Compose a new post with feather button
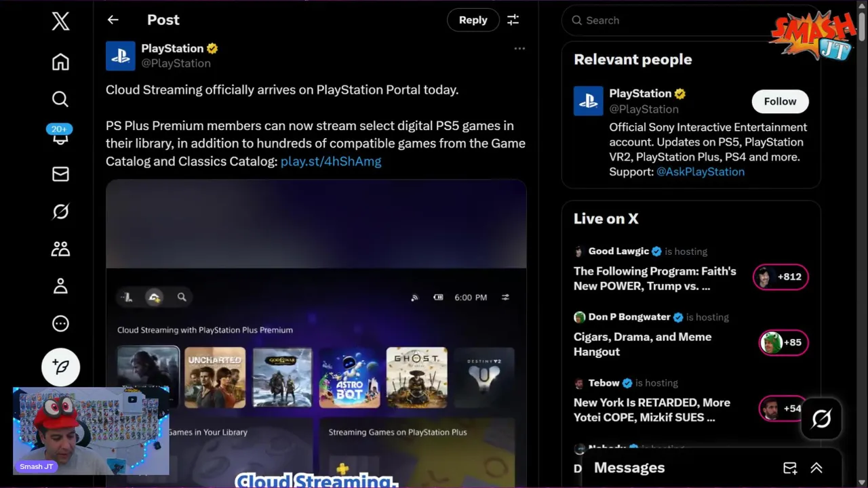 click(x=60, y=367)
